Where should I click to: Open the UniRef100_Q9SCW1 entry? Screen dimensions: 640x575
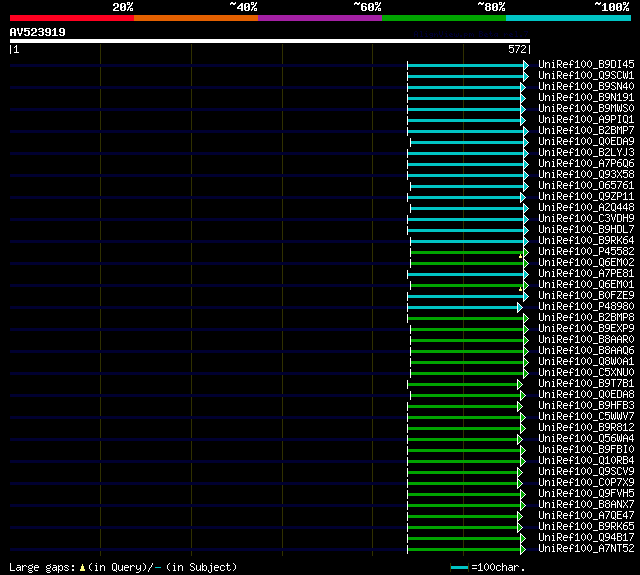586,75
